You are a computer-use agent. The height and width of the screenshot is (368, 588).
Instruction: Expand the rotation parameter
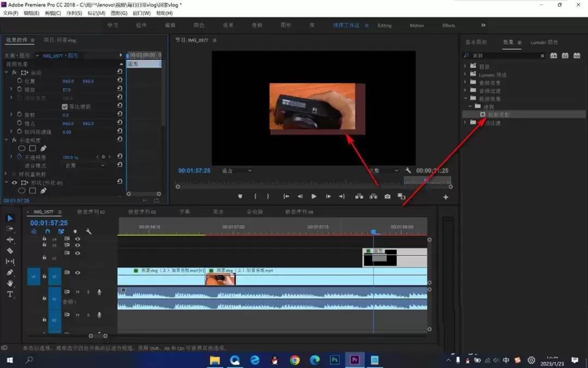(11, 114)
